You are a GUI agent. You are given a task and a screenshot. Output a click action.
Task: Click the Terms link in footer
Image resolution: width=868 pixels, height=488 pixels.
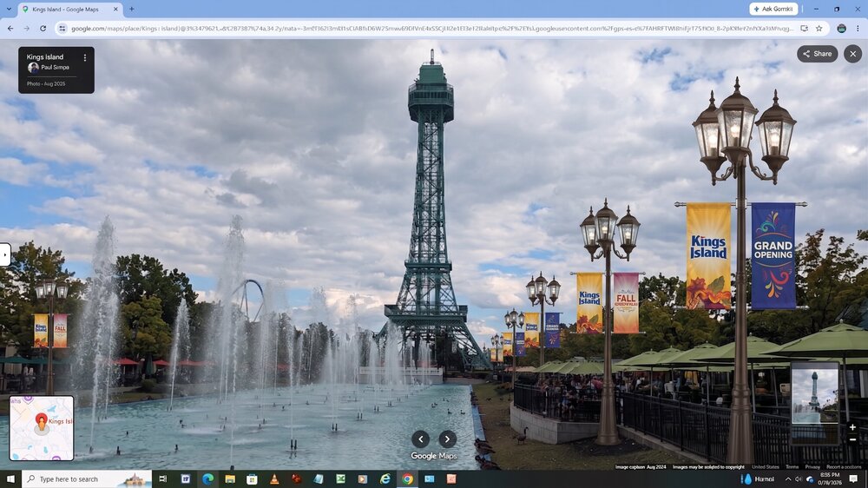792,467
